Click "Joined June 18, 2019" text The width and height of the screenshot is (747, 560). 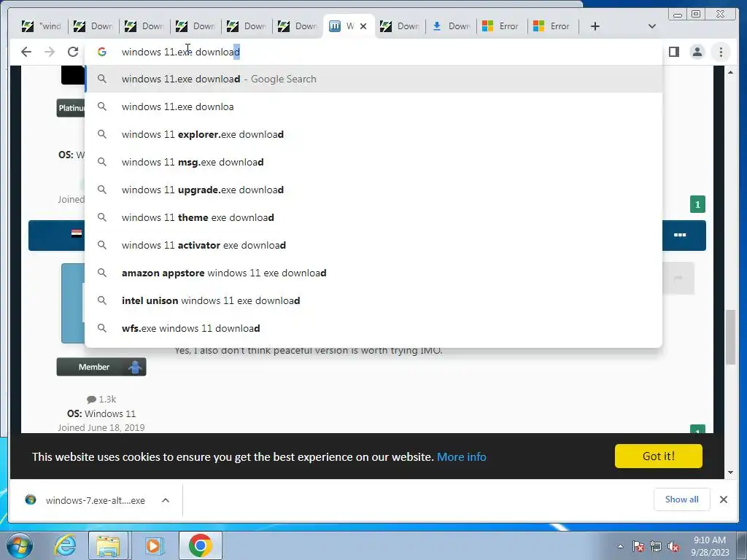101,427
